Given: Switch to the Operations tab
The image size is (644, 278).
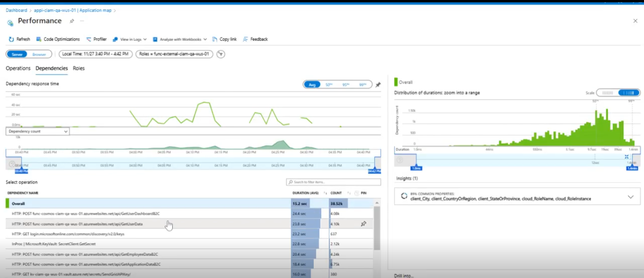Looking at the screenshot, I should [x=18, y=68].
